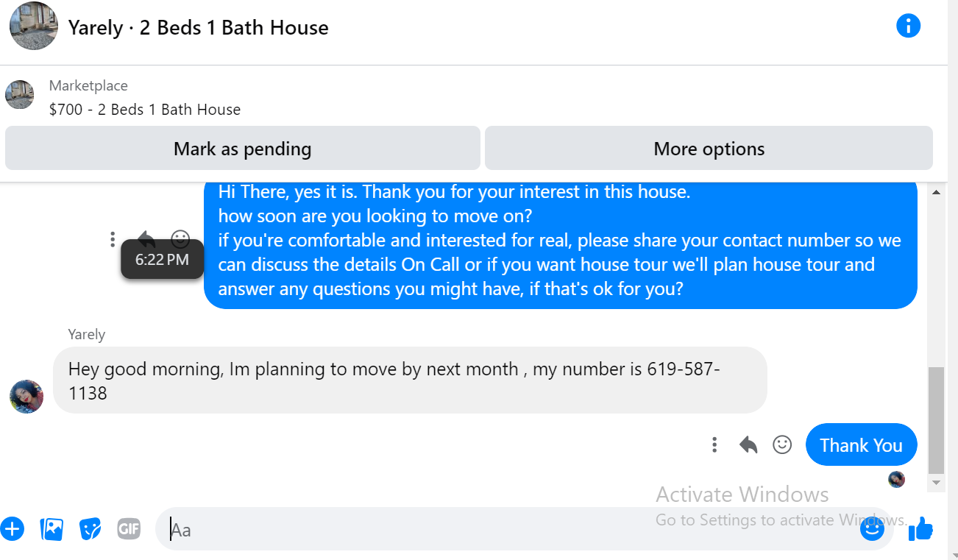Open three-dot menu beside the long blue message
Screen dimensions: 958x560
pos(112,239)
